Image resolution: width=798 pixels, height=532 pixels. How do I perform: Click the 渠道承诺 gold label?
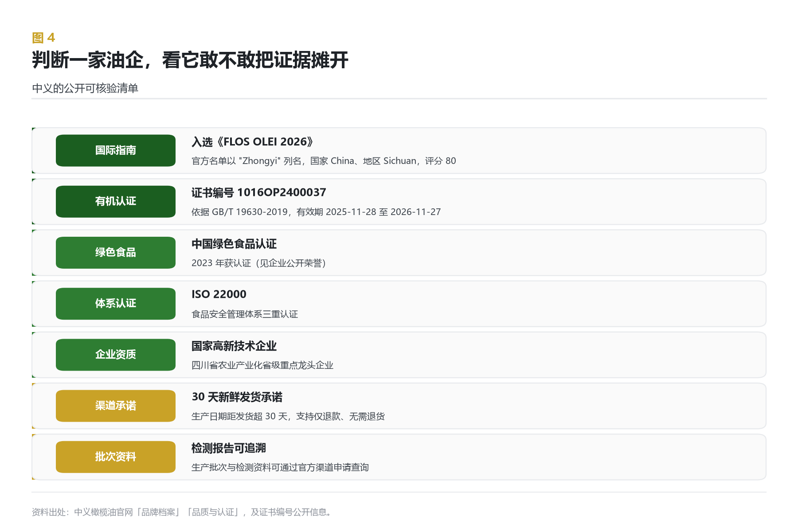(116, 406)
